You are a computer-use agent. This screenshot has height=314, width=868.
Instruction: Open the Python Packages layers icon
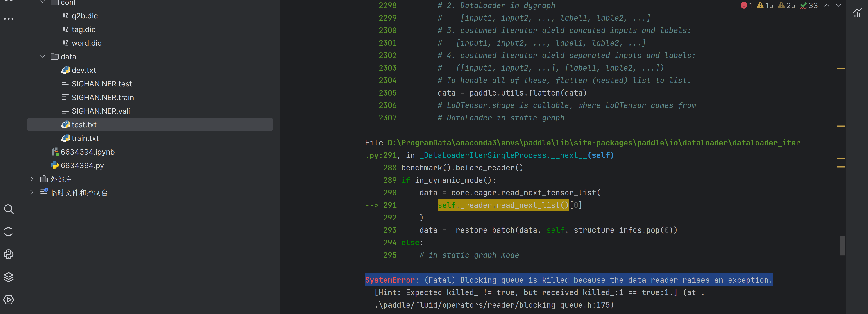8,277
